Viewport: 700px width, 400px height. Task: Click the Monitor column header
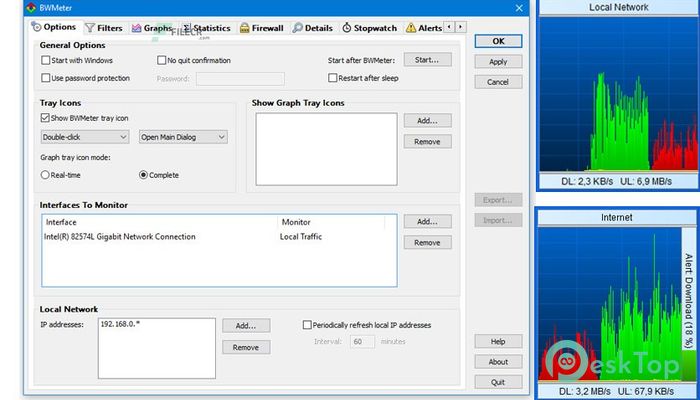click(x=331, y=222)
